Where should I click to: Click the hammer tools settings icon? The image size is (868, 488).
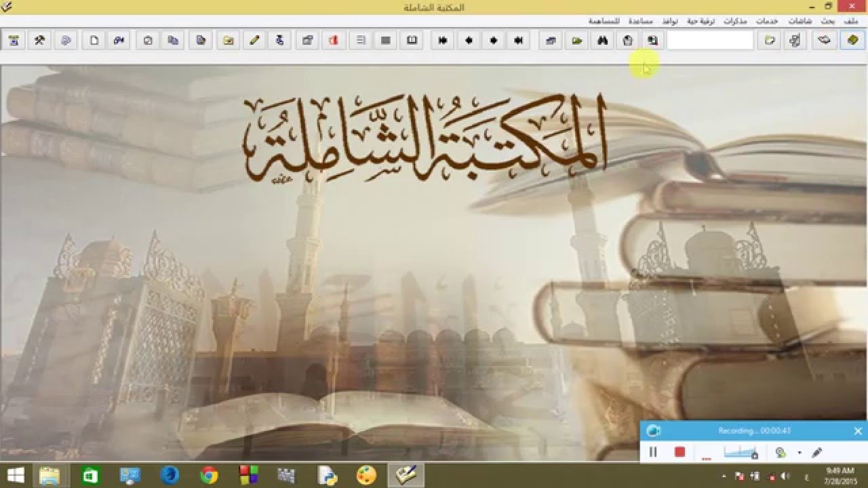[x=39, y=41]
